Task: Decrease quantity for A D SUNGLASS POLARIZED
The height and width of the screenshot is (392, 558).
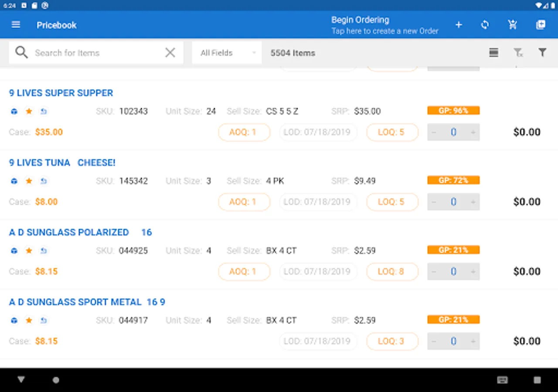Action: (434, 271)
